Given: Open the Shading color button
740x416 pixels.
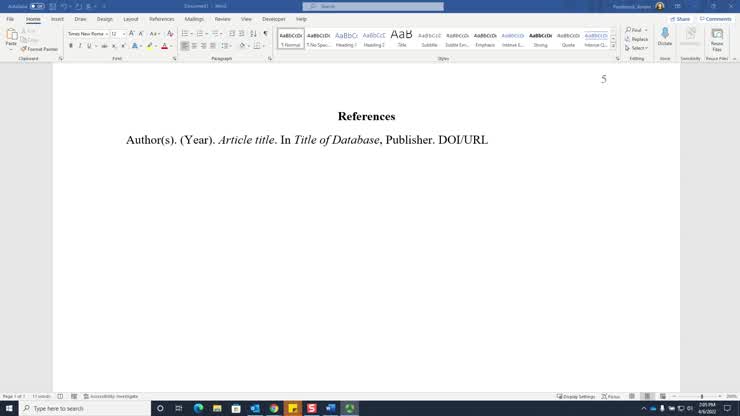Looking at the screenshot, I should 242,46.
